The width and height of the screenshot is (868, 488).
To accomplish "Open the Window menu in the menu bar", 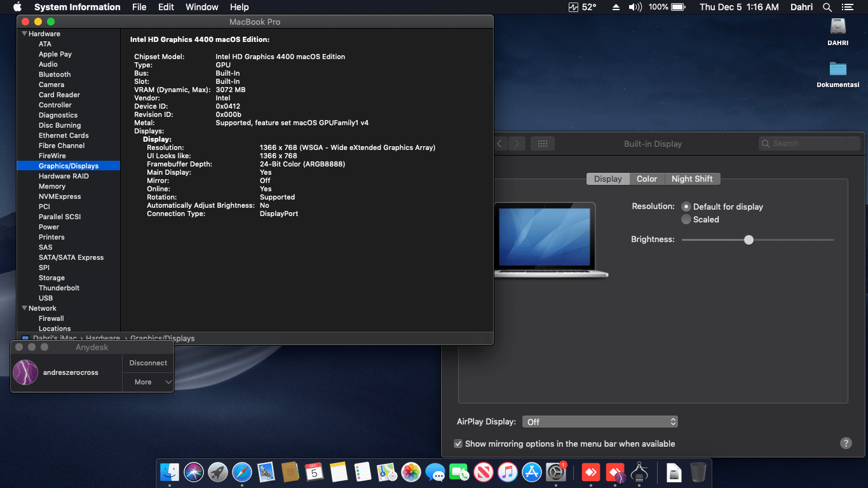I will (201, 7).
